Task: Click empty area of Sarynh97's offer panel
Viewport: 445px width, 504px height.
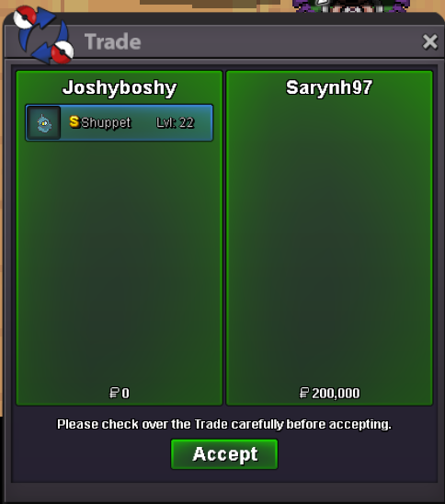Action: point(329,241)
